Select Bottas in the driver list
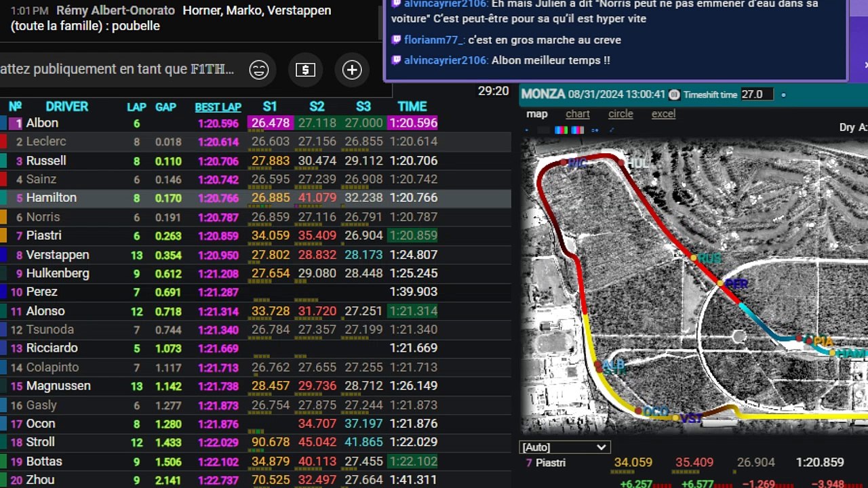The width and height of the screenshot is (868, 488). pos(44,462)
